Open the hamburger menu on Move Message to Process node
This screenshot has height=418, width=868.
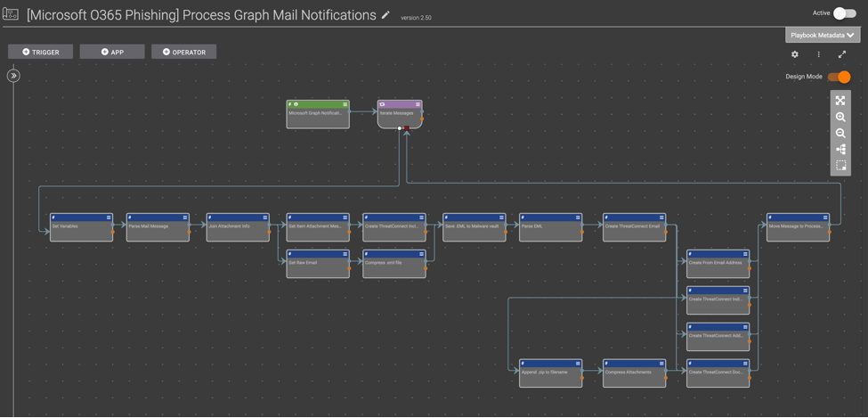(x=824, y=217)
